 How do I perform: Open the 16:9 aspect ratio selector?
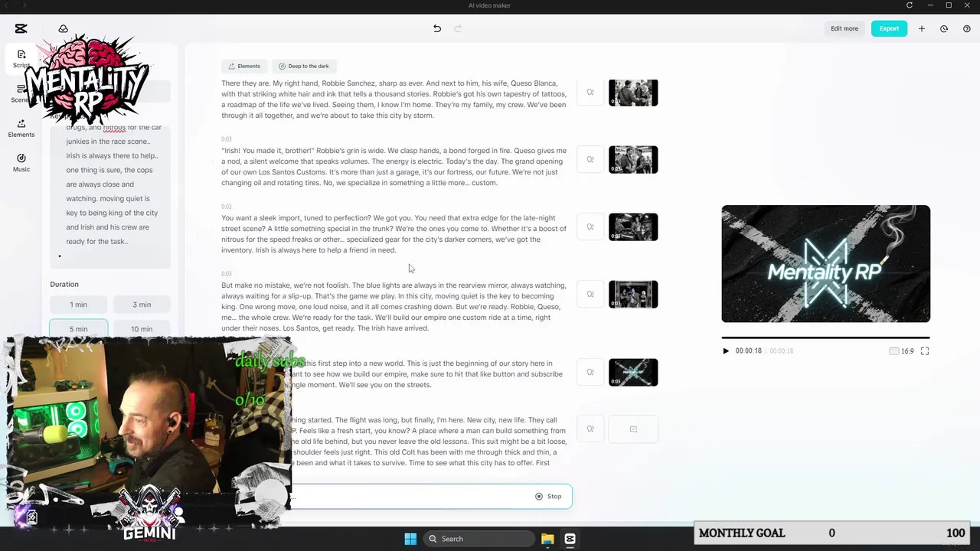[x=901, y=351]
